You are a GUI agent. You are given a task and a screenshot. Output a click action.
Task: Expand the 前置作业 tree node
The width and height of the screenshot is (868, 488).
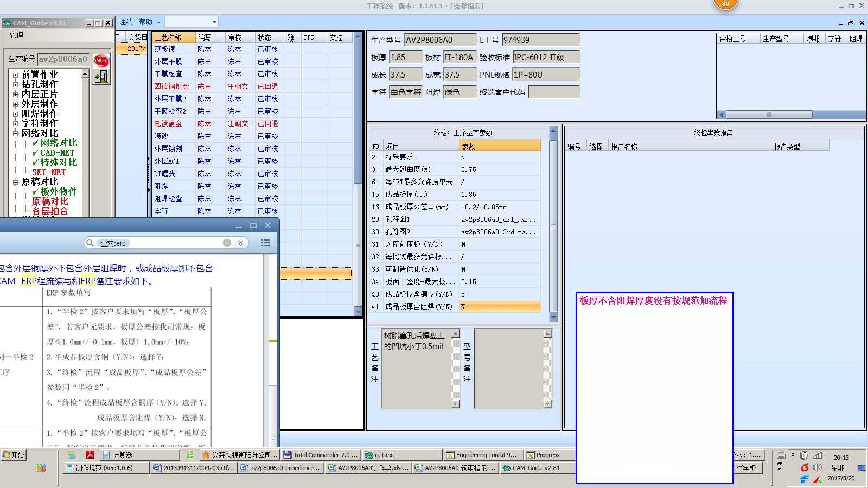16,75
